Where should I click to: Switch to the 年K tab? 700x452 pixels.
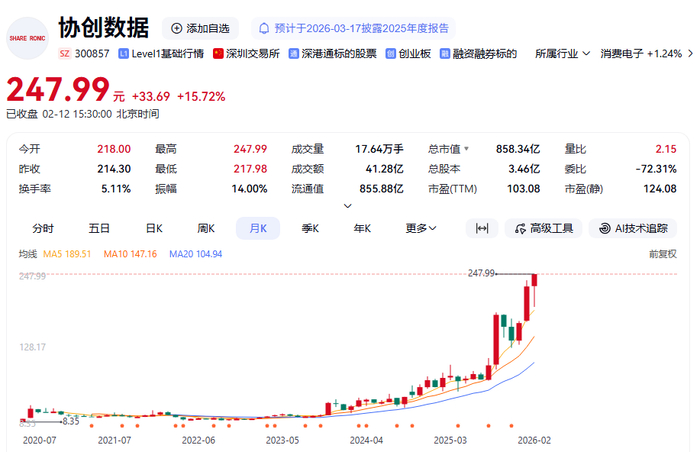(362, 229)
